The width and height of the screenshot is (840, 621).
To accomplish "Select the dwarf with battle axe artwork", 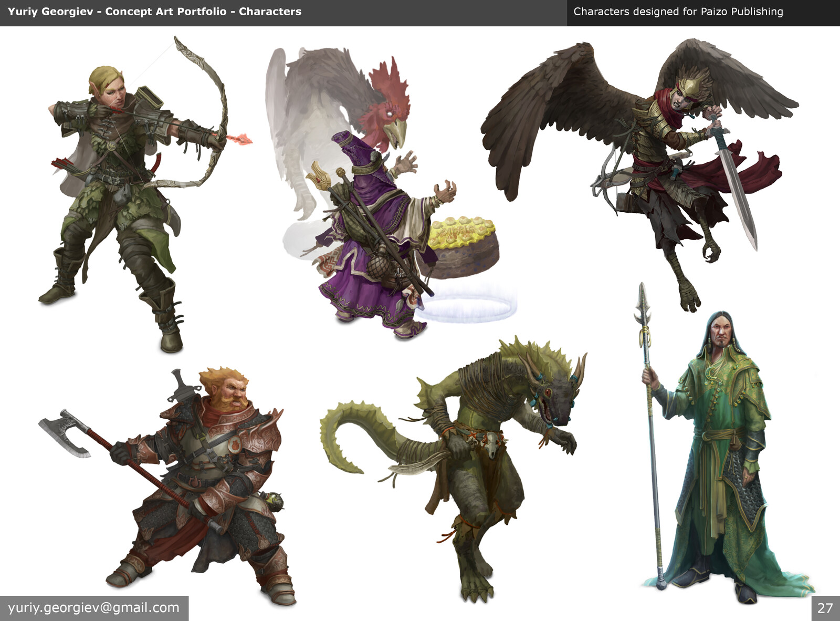I will [x=167, y=486].
